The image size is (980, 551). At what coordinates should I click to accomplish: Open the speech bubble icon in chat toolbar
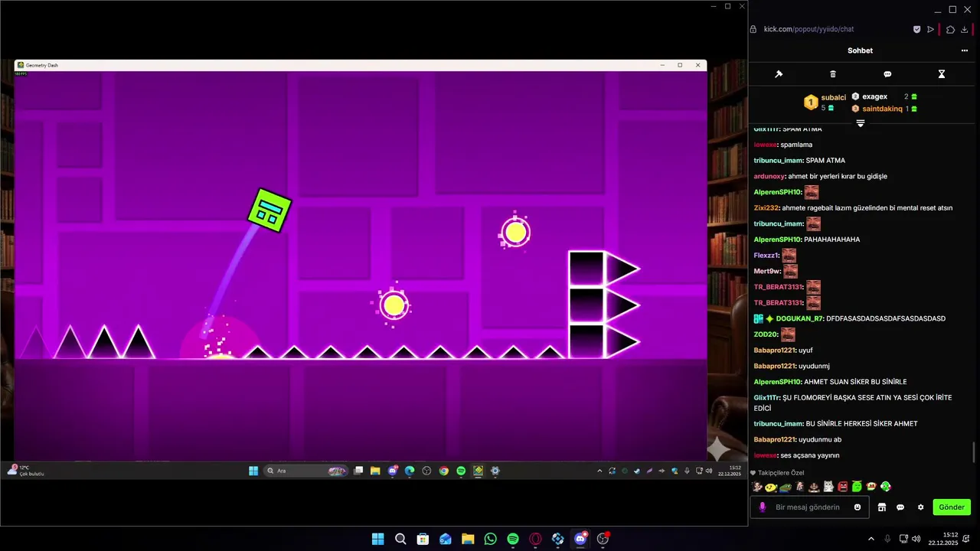click(x=887, y=74)
